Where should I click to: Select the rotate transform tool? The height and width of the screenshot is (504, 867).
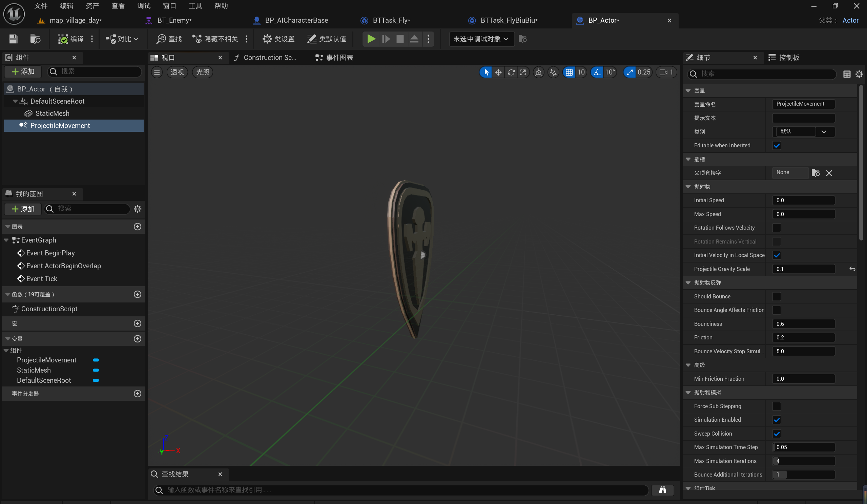point(511,72)
